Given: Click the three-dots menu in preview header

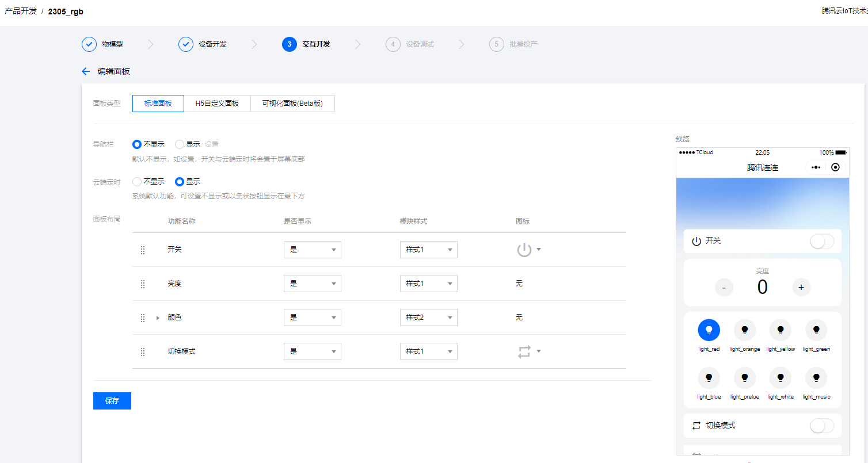Looking at the screenshot, I should point(815,167).
